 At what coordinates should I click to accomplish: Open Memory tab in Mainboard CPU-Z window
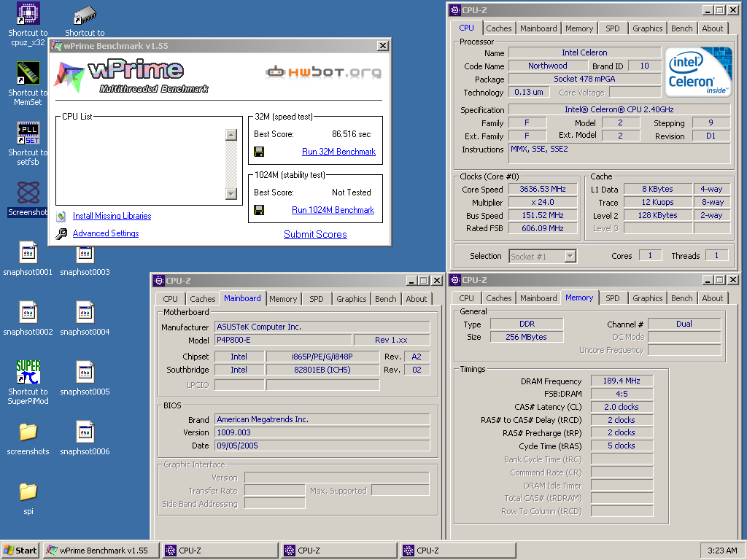(283, 299)
